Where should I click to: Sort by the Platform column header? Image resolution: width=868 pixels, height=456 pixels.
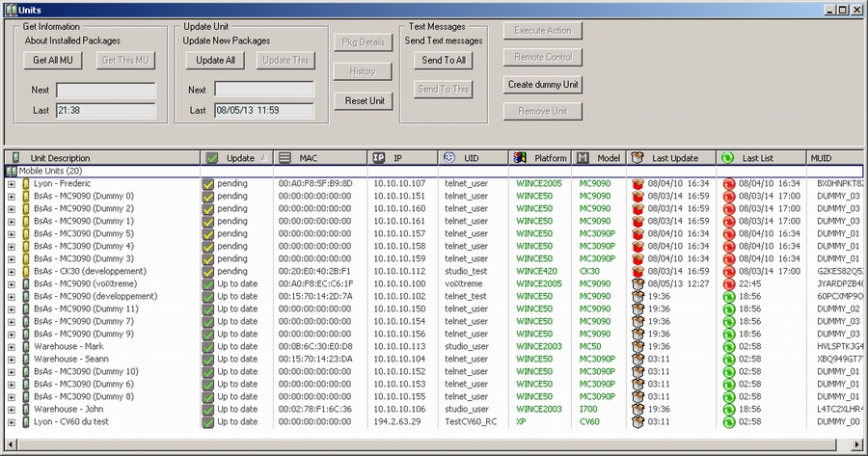click(x=550, y=157)
